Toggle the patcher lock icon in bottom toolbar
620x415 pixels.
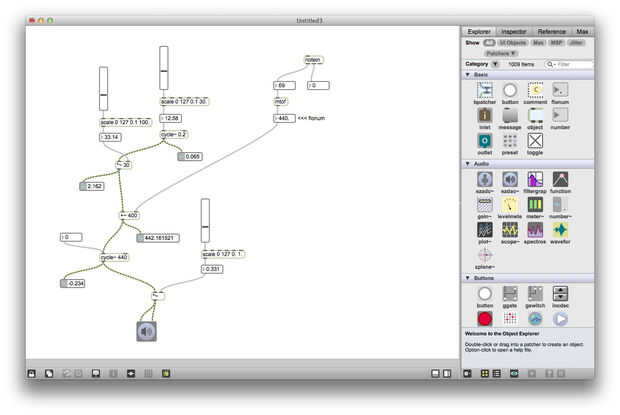[32, 373]
